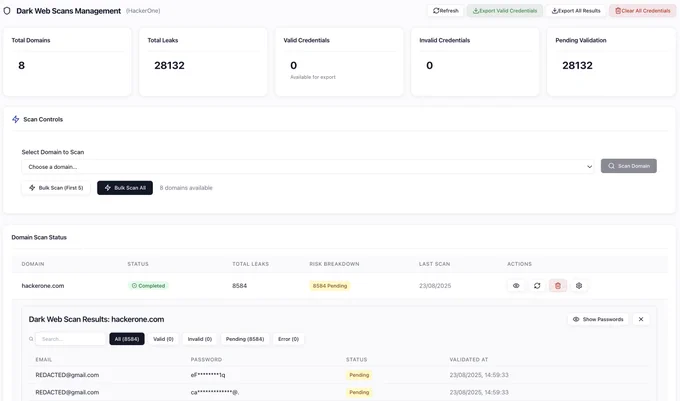Open hackerone.com settings gear icon

[579, 286]
